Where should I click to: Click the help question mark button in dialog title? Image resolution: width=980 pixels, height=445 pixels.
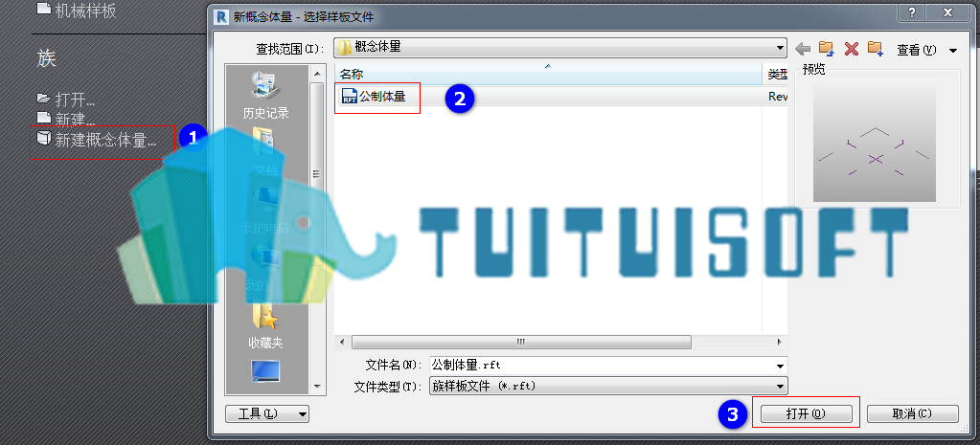tap(913, 12)
